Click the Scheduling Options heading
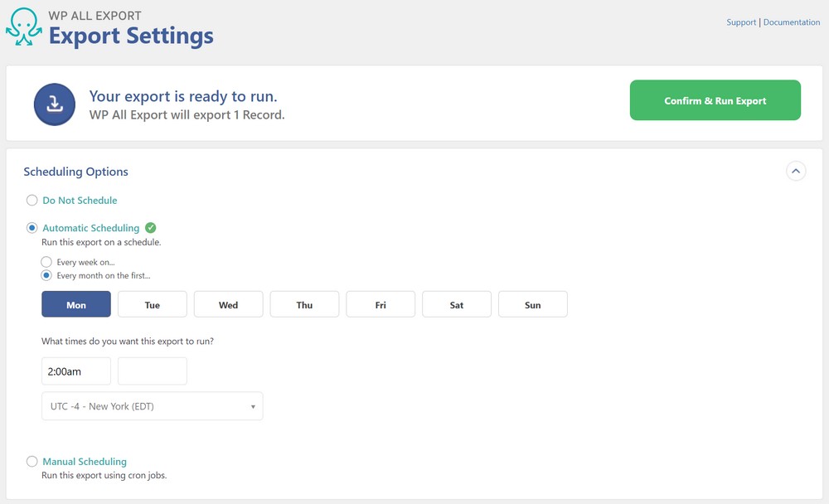The width and height of the screenshot is (829, 504). (75, 172)
